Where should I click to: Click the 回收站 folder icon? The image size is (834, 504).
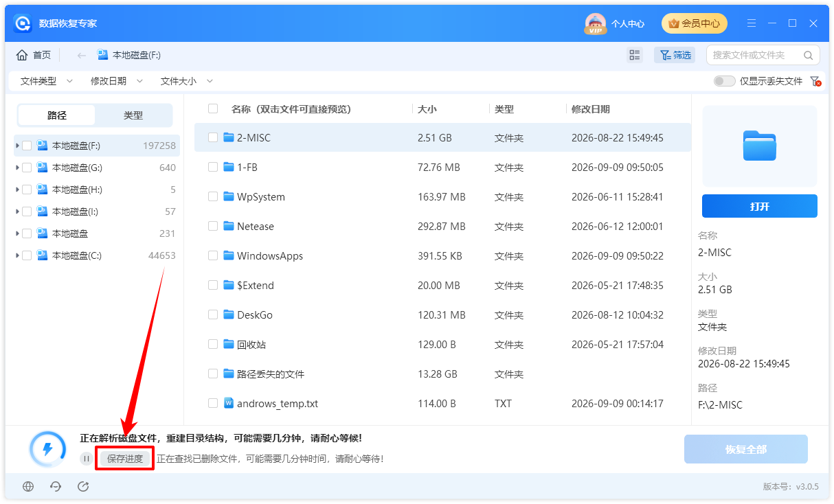click(x=229, y=345)
